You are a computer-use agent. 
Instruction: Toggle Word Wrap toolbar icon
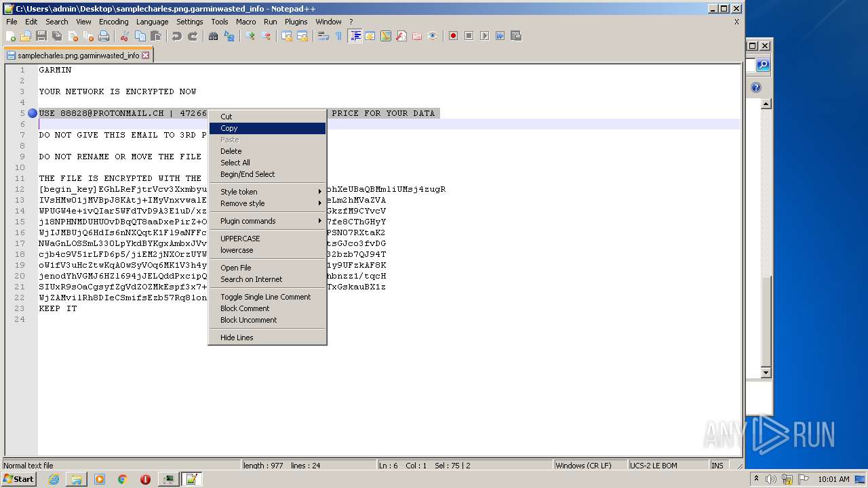(x=323, y=36)
